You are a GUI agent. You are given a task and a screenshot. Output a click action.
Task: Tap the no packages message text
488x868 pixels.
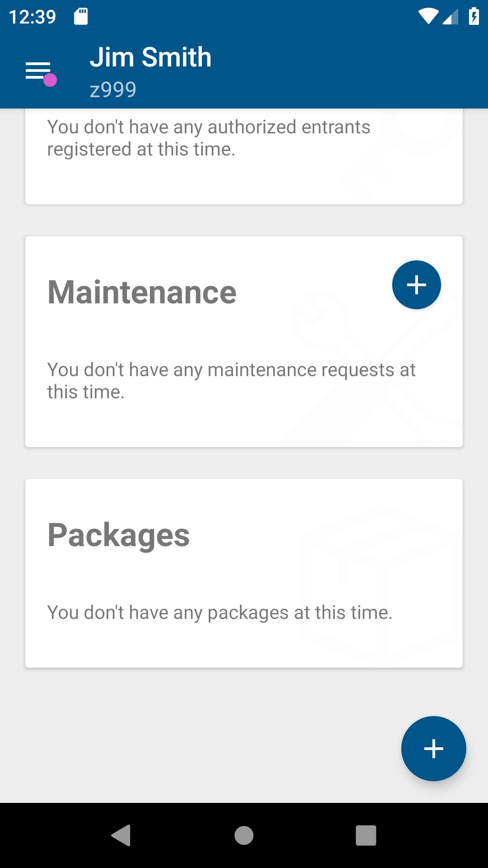[x=220, y=613]
